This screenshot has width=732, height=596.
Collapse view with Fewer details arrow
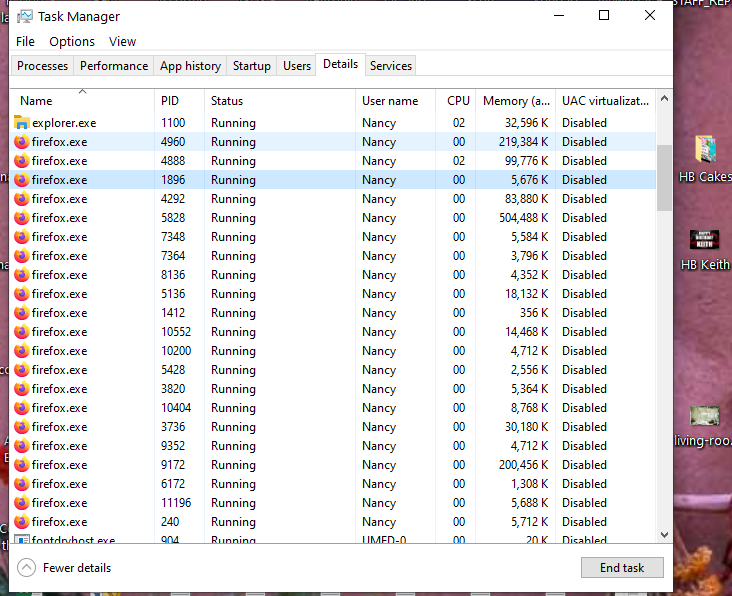pyautogui.click(x=26, y=568)
